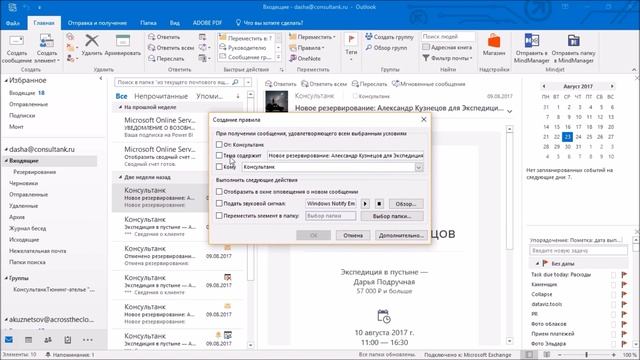
Task: Click the OneNote ribbon button
Action: (304, 58)
